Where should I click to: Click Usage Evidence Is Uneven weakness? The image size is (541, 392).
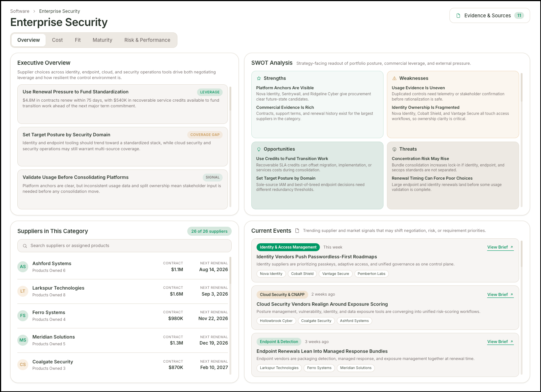418,88
